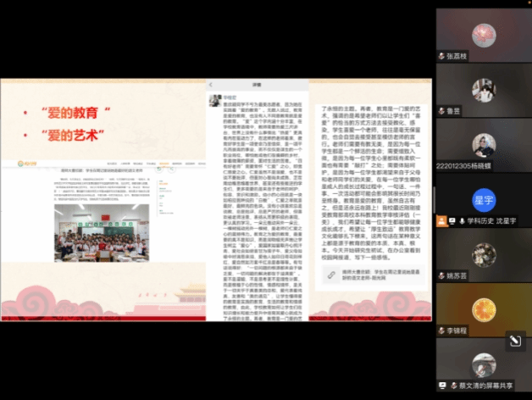Tap the fullscreen expand icon on participant strip
532x400 pixels.
(x=513, y=341)
